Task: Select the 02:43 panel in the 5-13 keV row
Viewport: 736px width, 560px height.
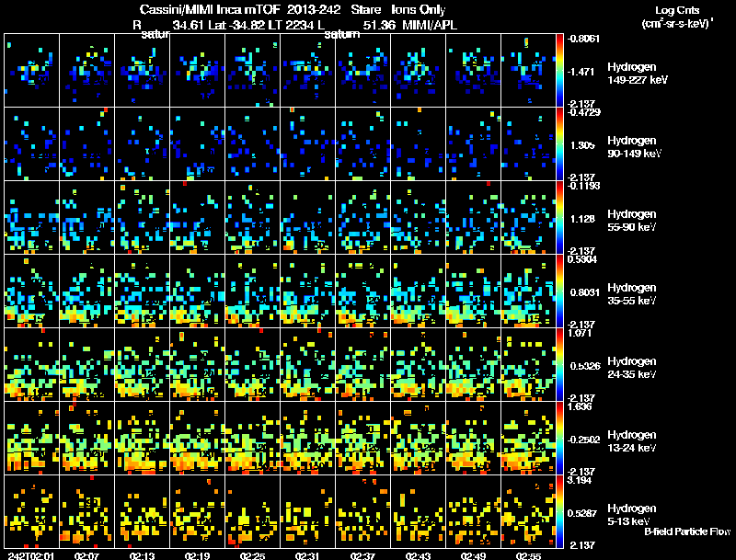Action: (x=418, y=511)
